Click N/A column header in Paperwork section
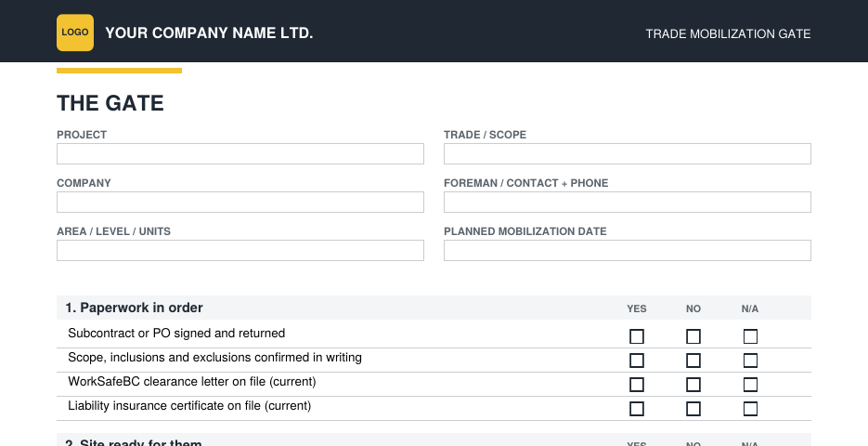Screen dimensions: 868x446 (x=750, y=308)
